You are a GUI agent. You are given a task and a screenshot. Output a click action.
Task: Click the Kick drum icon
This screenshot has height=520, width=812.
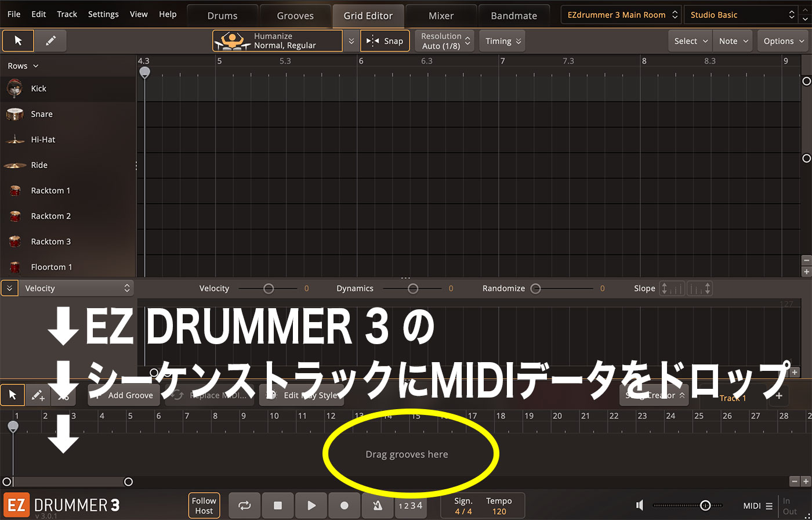click(x=15, y=89)
